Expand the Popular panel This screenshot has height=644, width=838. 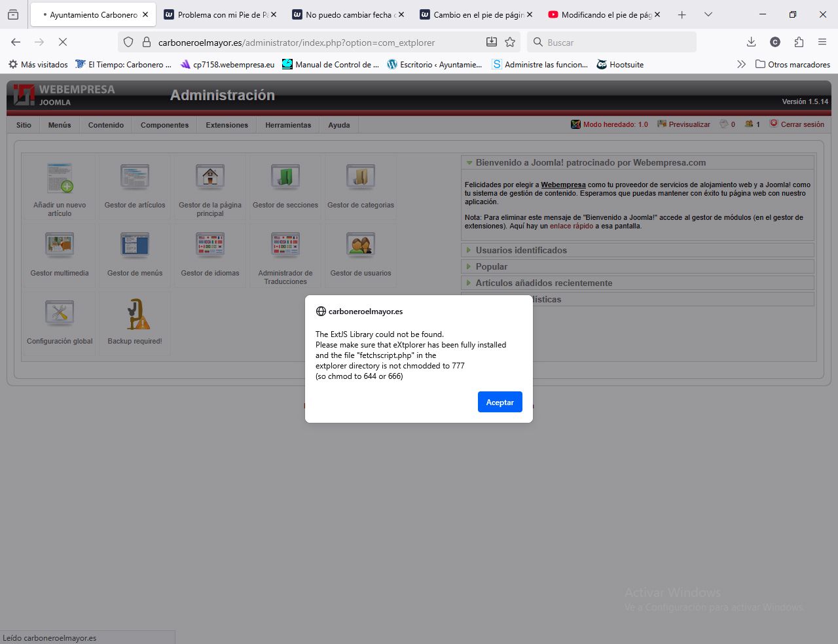coord(491,266)
